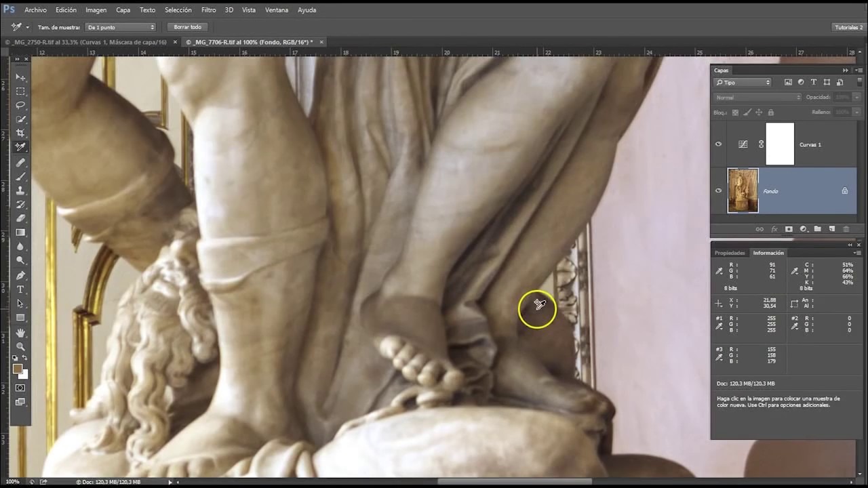The width and height of the screenshot is (868, 488).
Task: Swap foreground and background colors
Action: (x=25, y=358)
